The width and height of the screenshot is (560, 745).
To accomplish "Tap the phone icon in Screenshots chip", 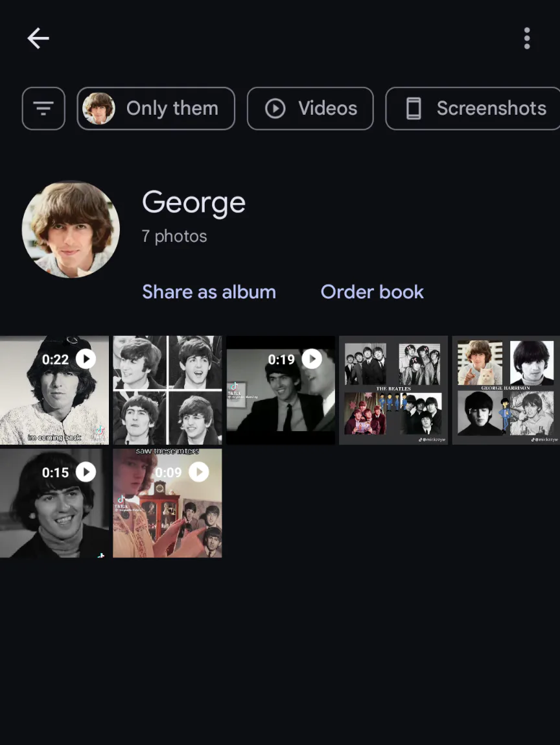I will (414, 108).
